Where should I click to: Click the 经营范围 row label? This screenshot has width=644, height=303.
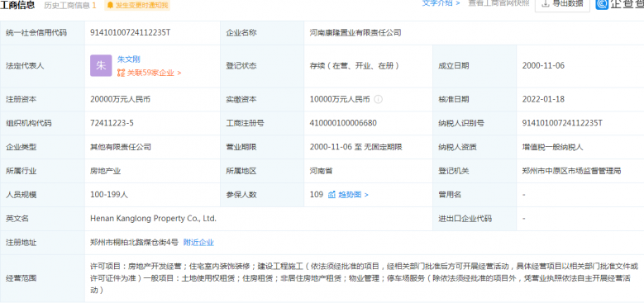(21, 278)
